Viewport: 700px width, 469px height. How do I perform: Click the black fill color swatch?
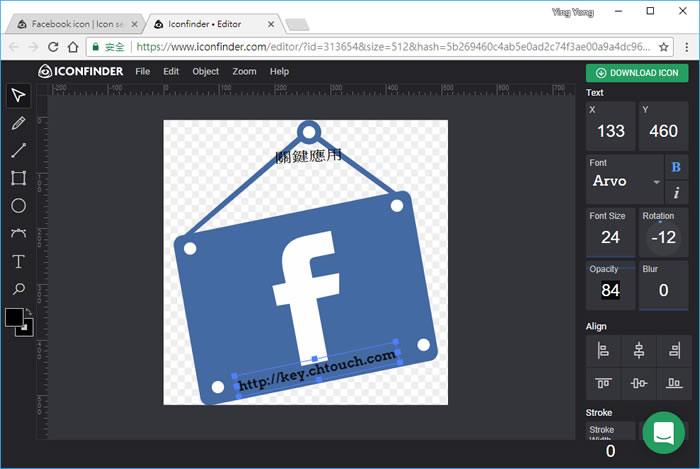[x=14, y=317]
